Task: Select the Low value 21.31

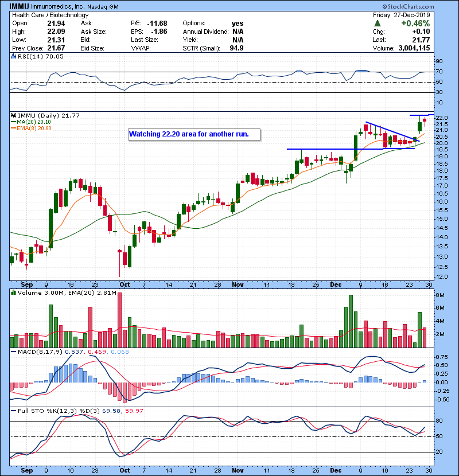Action: pyautogui.click(x=56, y=40)
